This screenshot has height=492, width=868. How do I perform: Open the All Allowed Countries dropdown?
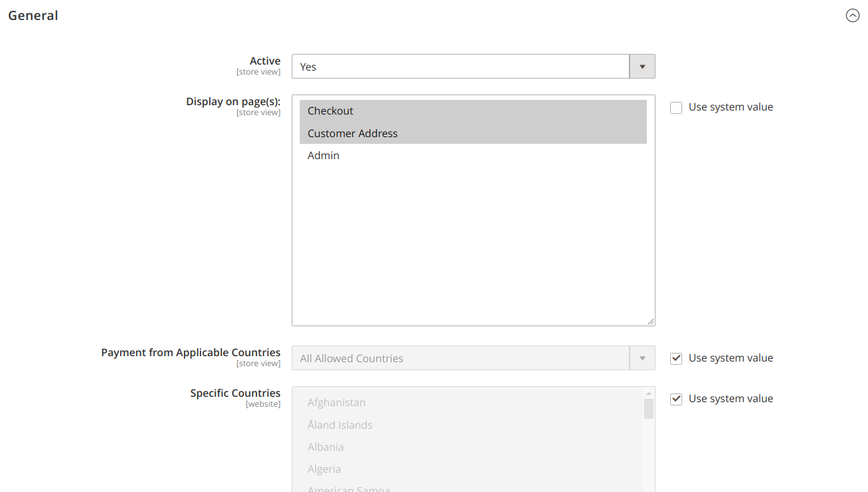point(460,358)
